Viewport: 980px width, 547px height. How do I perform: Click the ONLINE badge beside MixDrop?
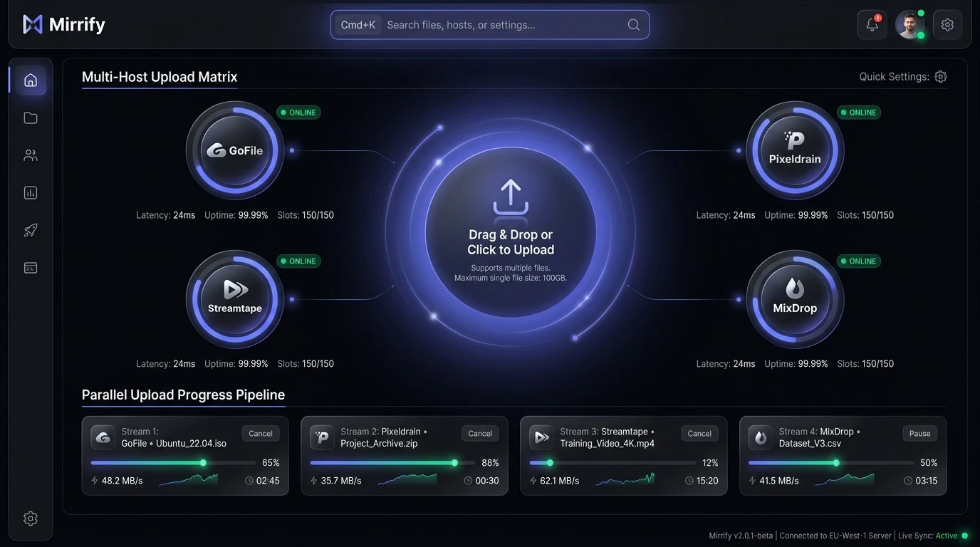tap(858, 261)
